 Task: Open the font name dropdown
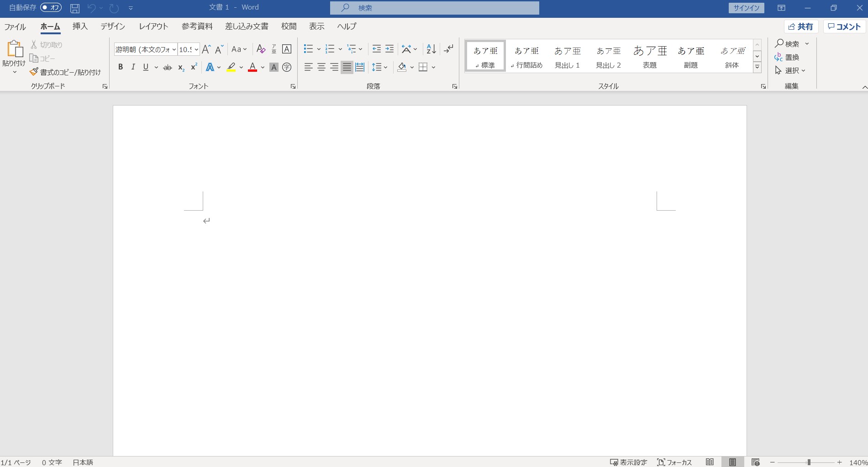pyautogui.click(x=174, y=49)
